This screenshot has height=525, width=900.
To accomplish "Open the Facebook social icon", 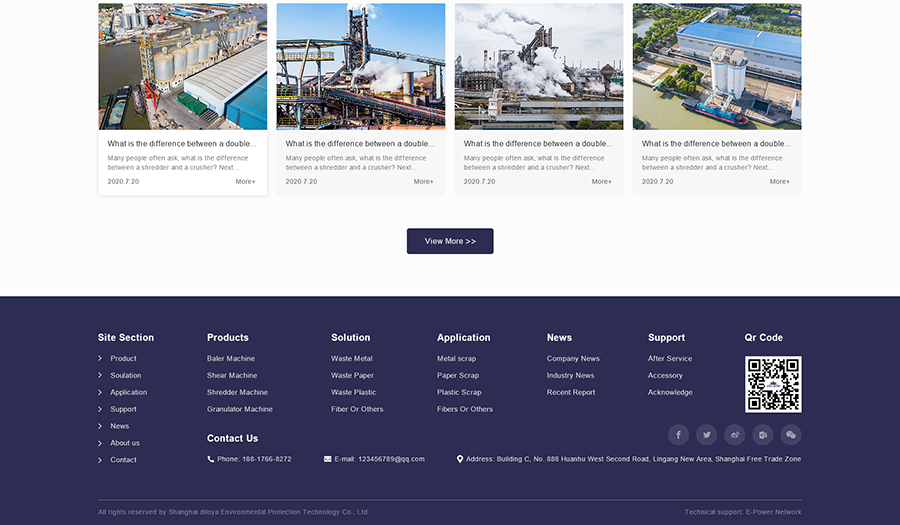I will [679, 435].
